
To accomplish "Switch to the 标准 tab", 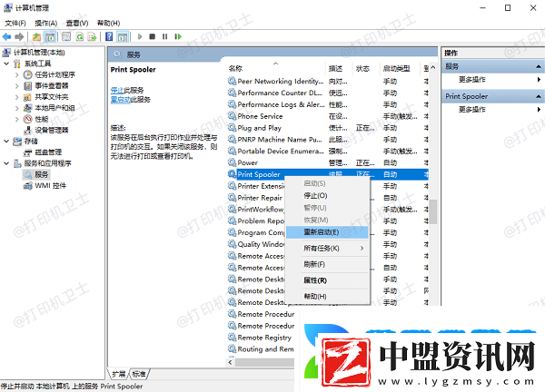I will click(139, 374).
